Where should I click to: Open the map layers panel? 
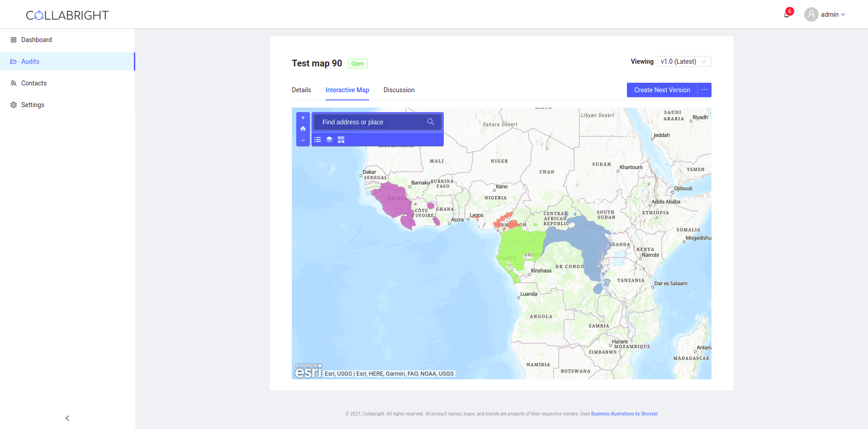coord(329,140)
